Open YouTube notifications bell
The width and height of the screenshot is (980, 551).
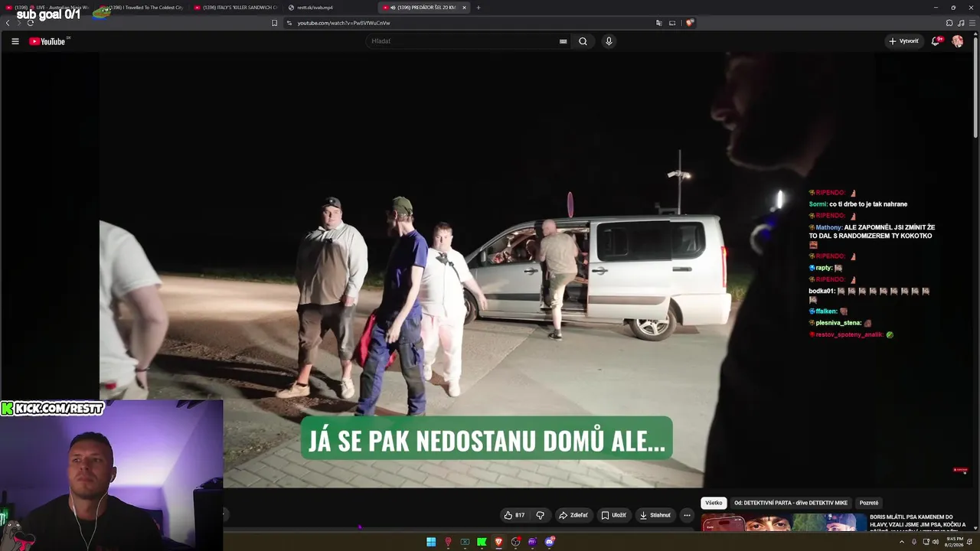point(936,41)
